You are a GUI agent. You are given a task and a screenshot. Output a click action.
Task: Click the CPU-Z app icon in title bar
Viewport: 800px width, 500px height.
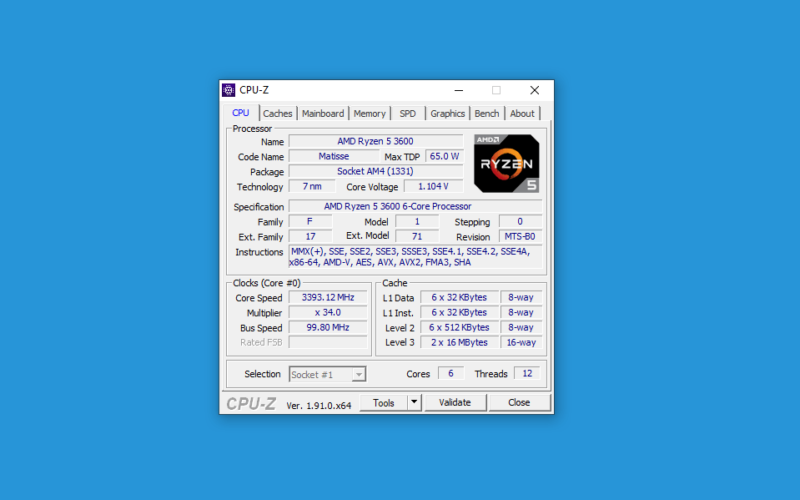pos(229,90)
